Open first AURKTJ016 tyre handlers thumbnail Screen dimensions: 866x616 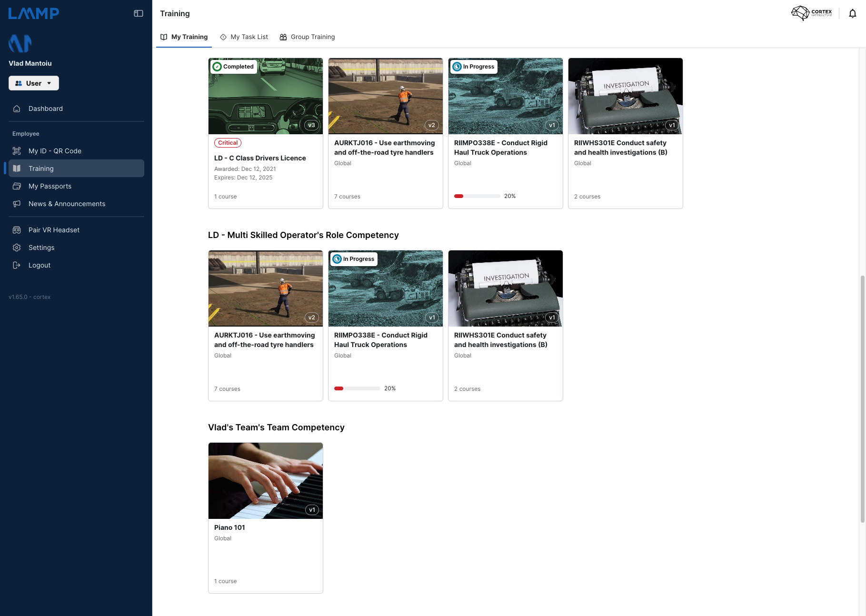tap(386, 96)
